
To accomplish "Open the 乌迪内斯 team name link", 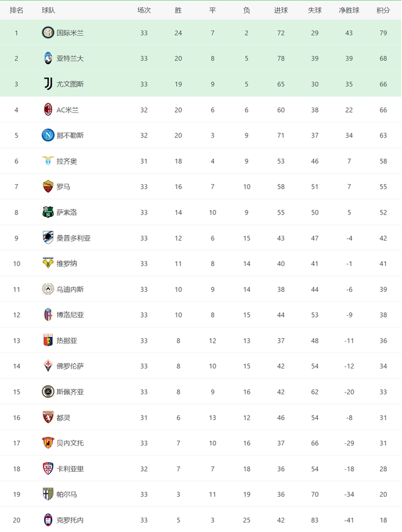I will pos(70,289).
